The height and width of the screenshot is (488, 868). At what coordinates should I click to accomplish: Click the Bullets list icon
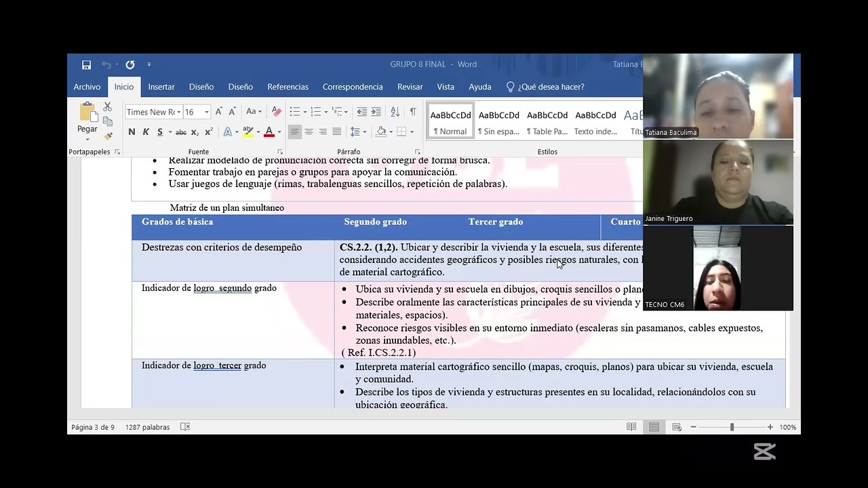pyautogui.click(x=294, y=112)
